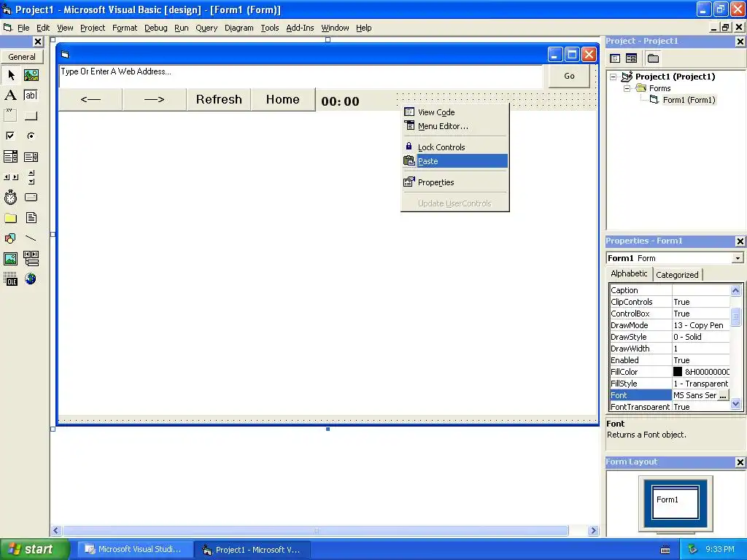Click the General tab of the toolbox
The image size is (747, 560).
click(x=22, y=57)
